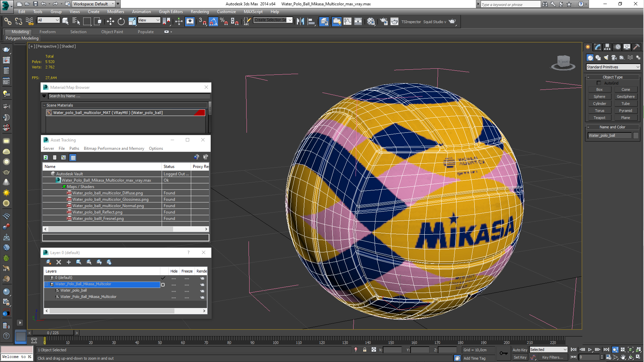
Task: Open the Display command panel tab
Action: coord(627,47)
